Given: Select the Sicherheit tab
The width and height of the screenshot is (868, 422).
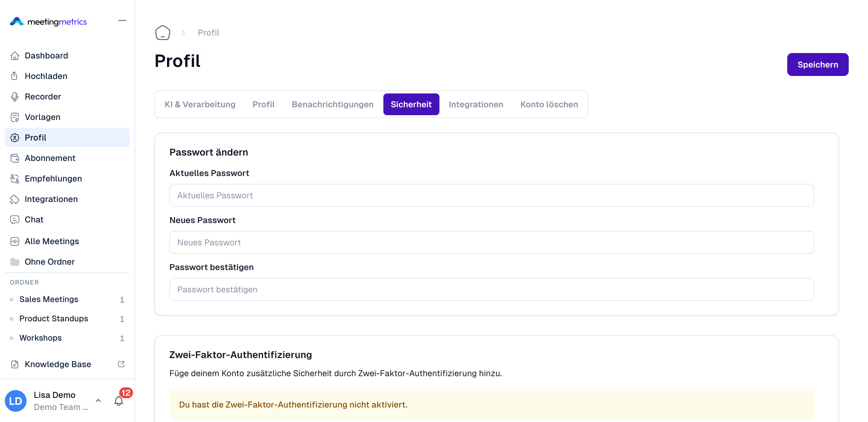Looking at the screenshot, I should [411, 105].
